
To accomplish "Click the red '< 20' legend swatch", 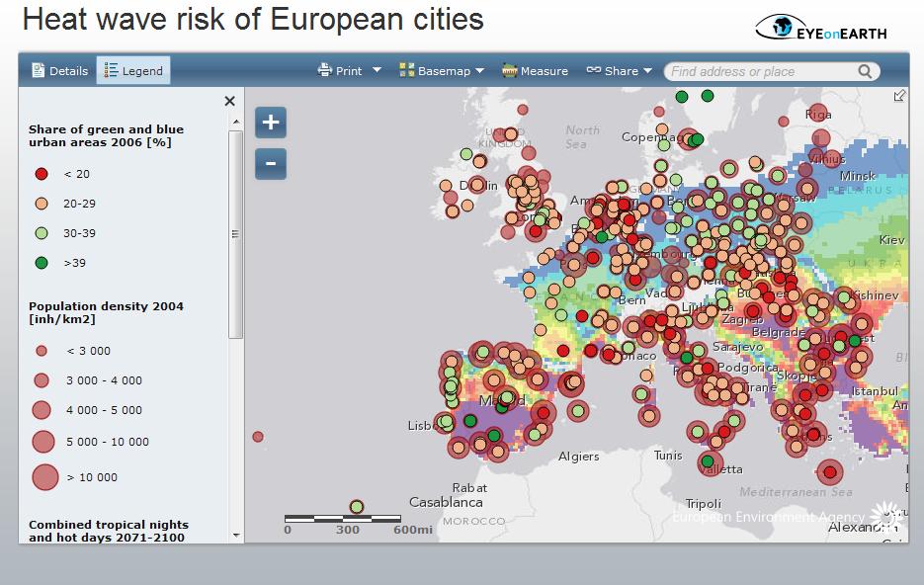I will 42,174.
